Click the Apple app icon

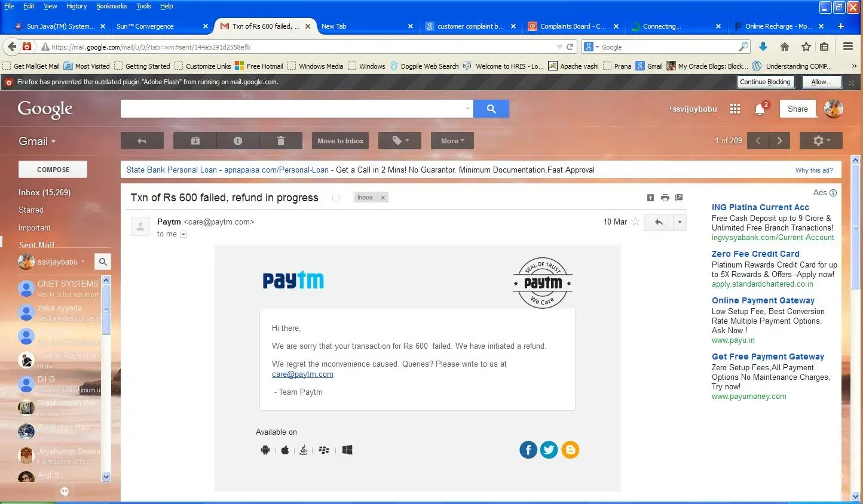pyautogui.click(x=285, y=450)
